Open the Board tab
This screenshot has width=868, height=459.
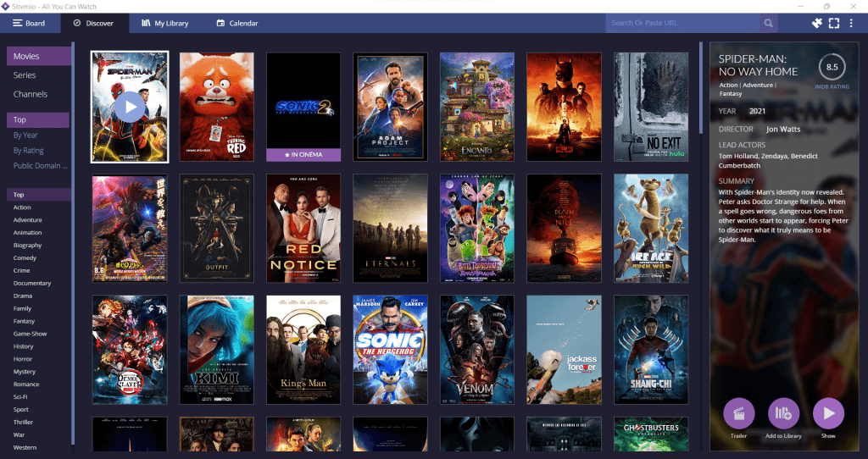point(30,23)
